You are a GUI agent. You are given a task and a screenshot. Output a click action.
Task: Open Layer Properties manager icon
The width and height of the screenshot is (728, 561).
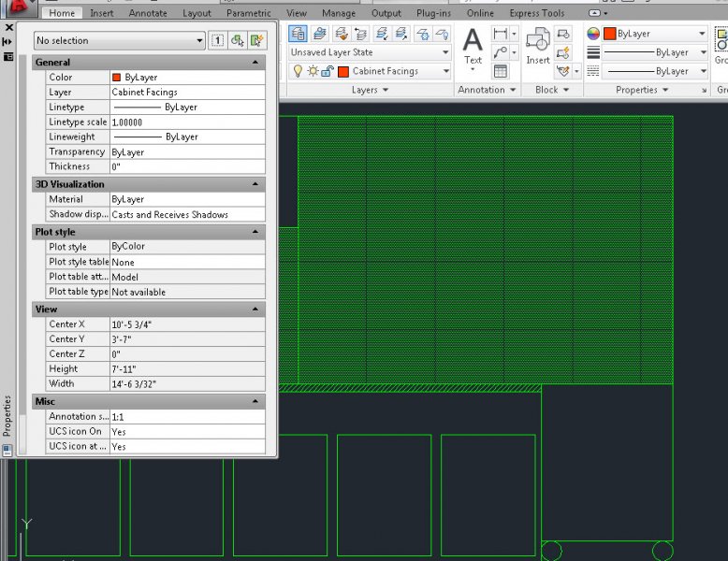pos(298,34)
